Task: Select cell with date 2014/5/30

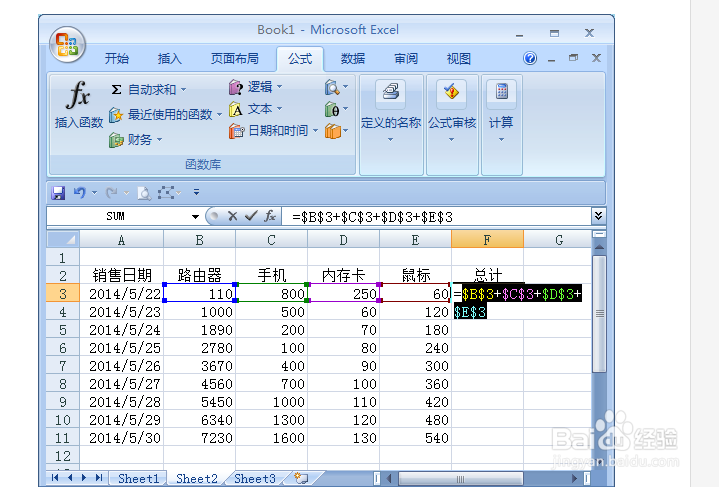Action: pos(122,438)
